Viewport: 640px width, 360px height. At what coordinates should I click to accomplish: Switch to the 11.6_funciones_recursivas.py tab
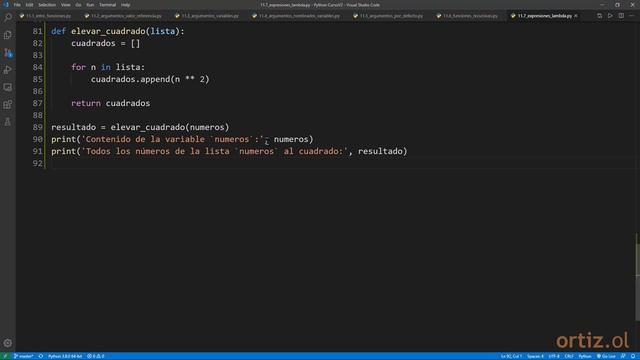(470, 16)
